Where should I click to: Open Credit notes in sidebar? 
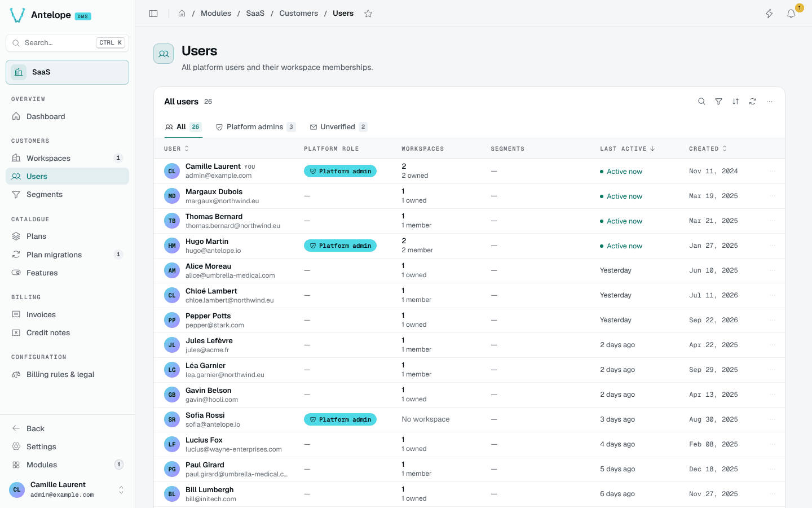(x=67, y=332)
